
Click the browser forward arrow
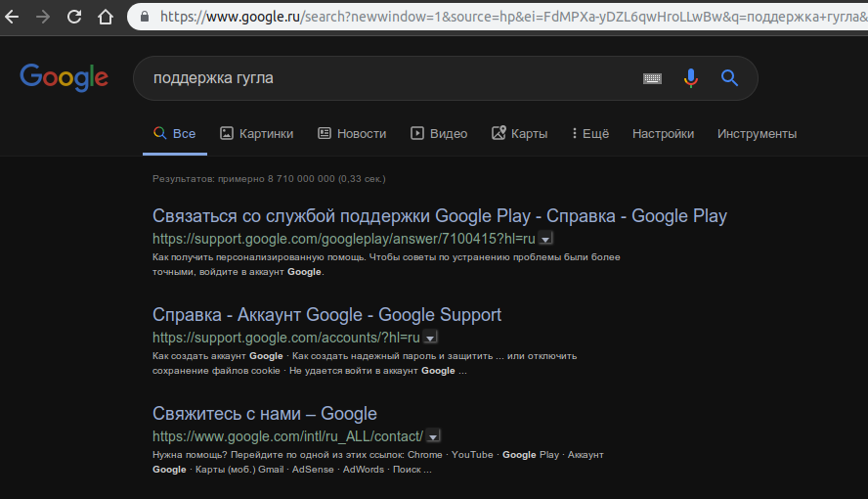click(x=43, y=17)
